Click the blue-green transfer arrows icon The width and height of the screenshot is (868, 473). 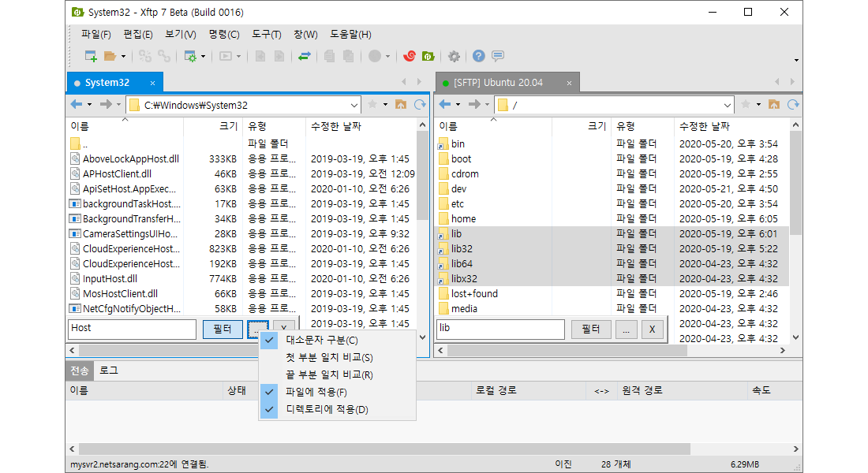[305, 56]
